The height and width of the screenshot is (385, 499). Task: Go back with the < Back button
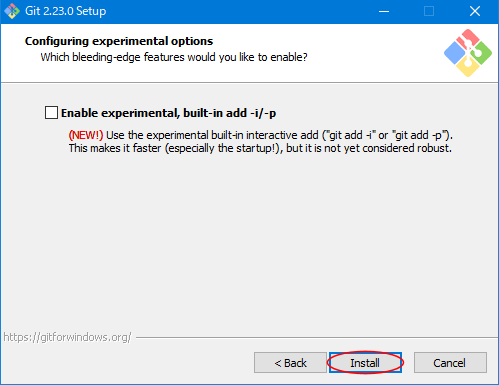[290, 363]
